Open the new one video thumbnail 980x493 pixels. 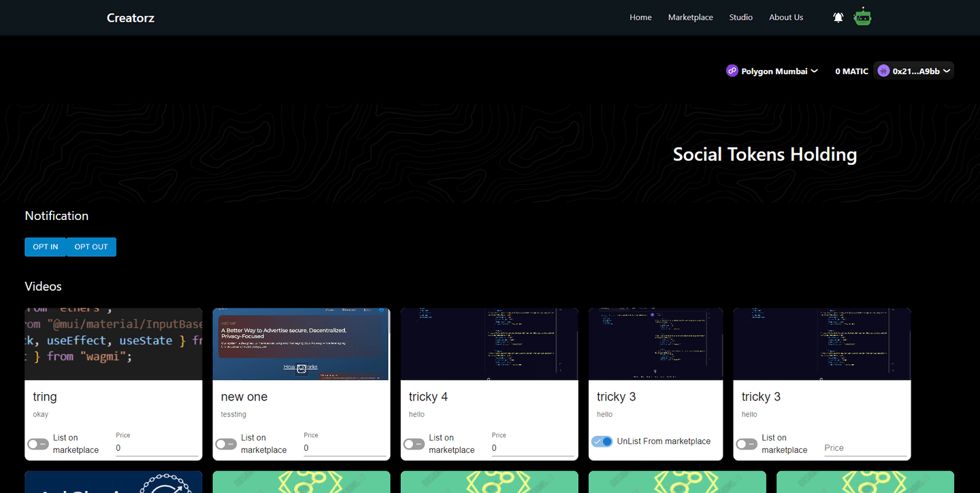coord(301,344)
